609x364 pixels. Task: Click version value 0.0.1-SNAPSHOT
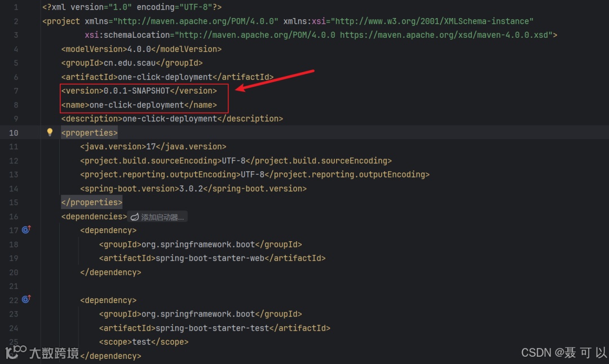(x=136, y=91)
